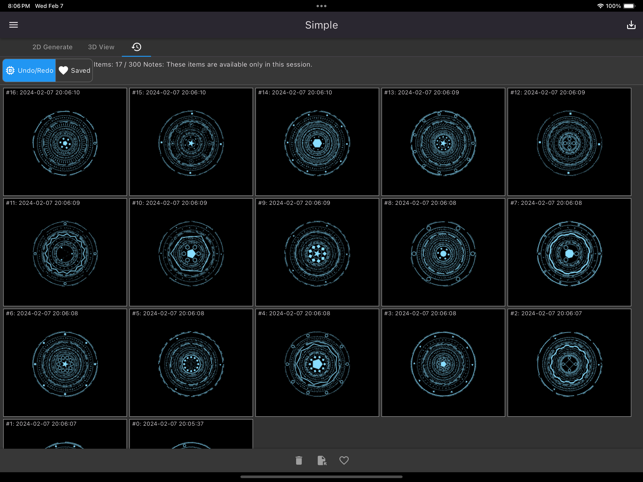Tap the copy document icon
The width and height of the screenshot is (643, 482).
[x=322, y=460]
